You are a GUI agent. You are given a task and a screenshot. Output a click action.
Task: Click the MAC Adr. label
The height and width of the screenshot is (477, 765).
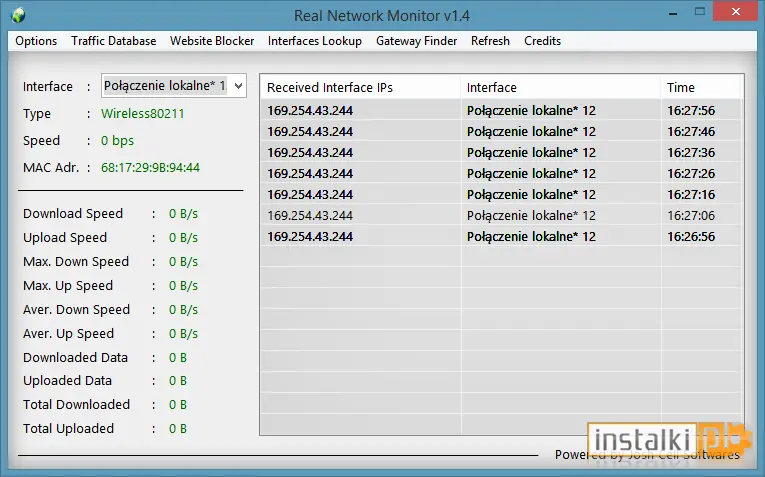point(51,168)
